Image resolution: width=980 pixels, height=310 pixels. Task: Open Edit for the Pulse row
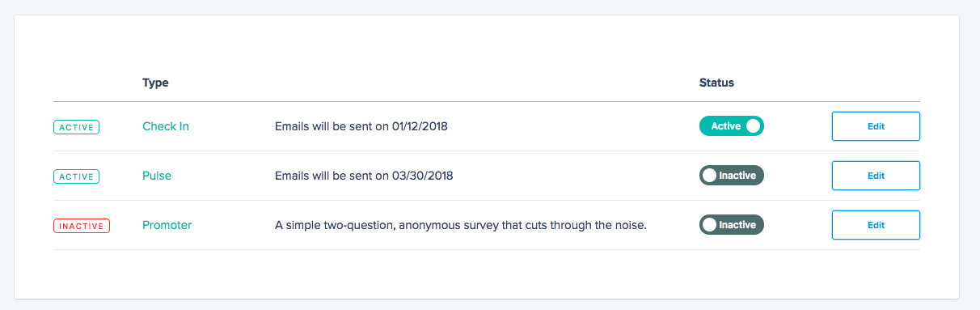(876, 176)
